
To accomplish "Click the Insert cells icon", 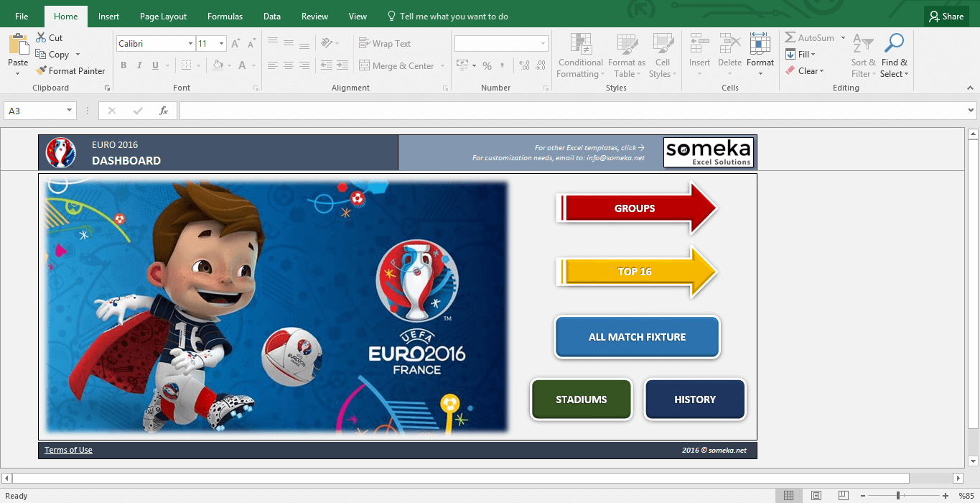I will point(699,44).
